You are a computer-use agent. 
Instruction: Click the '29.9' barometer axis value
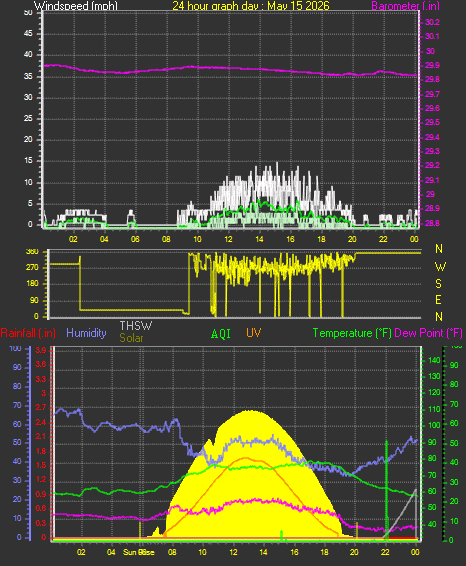click(432, 65)
